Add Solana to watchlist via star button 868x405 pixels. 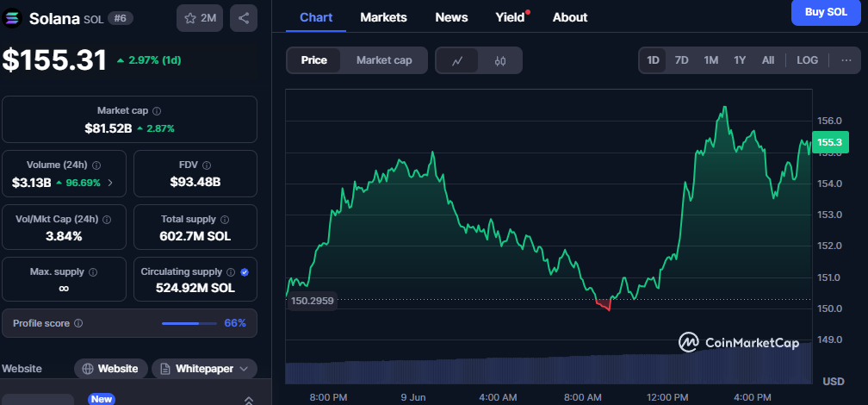click(x=199, y=18)
